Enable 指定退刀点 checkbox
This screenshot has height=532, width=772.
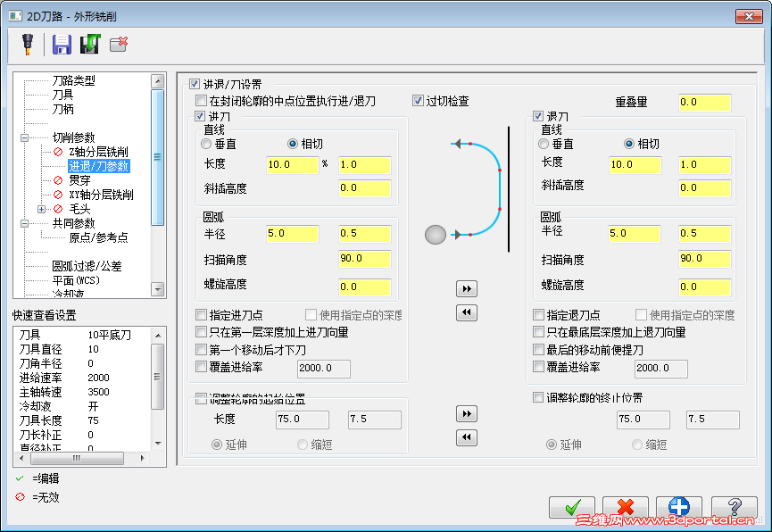pos(539,315)
